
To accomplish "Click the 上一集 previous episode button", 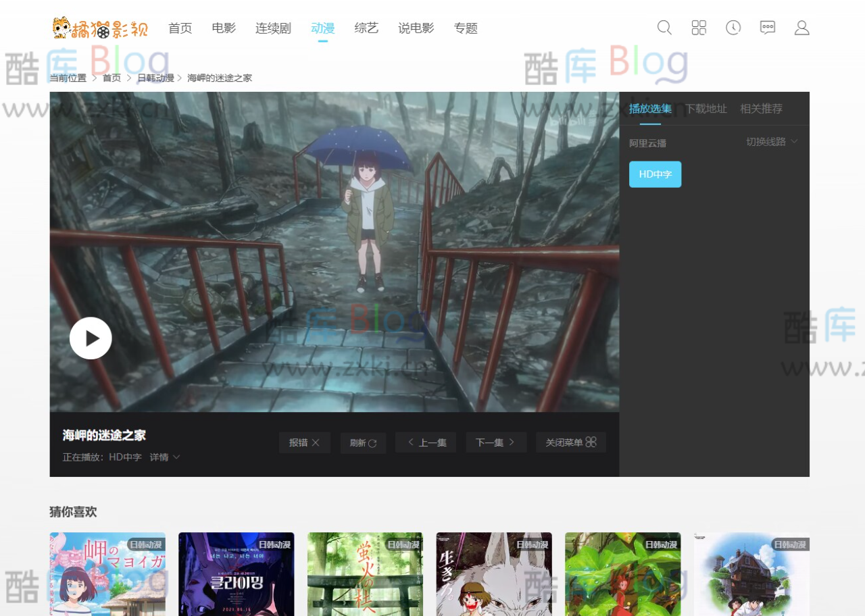I will pyautogui.click(x=426, y=442).
